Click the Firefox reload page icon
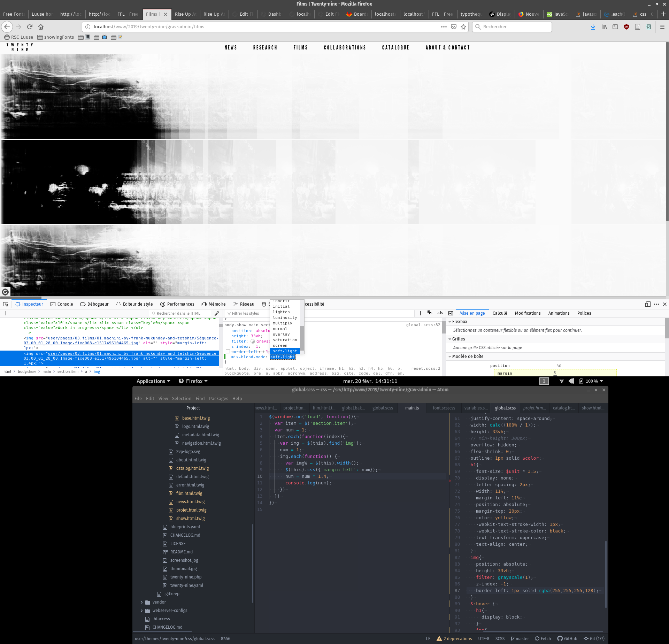Screen dimensions: 669x644 click(30, 27)
